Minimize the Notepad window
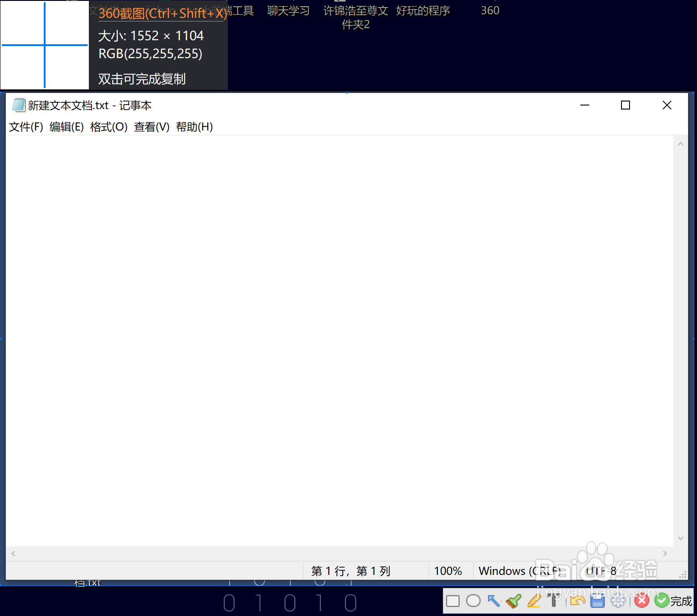The width and height of the screenshot is (697, 616). (585, 105)
